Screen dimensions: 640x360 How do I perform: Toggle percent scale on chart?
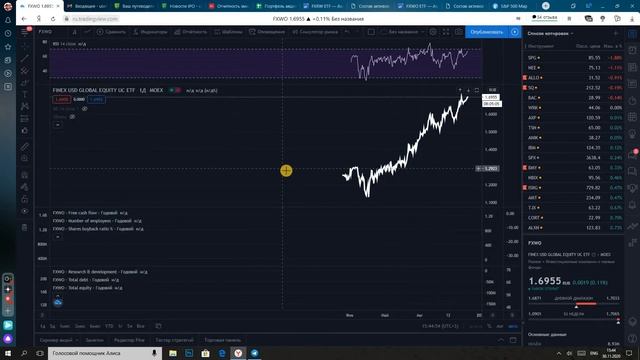(489, 326)
